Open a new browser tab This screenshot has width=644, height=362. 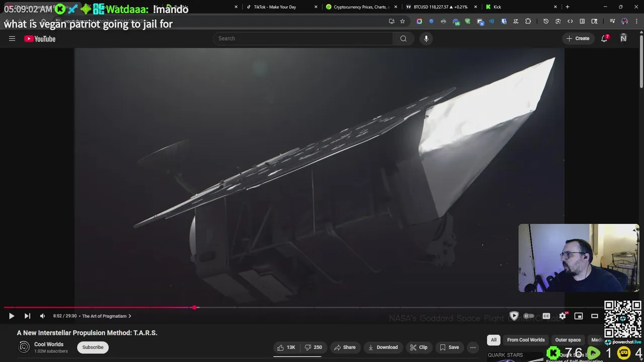pos(568,7)
